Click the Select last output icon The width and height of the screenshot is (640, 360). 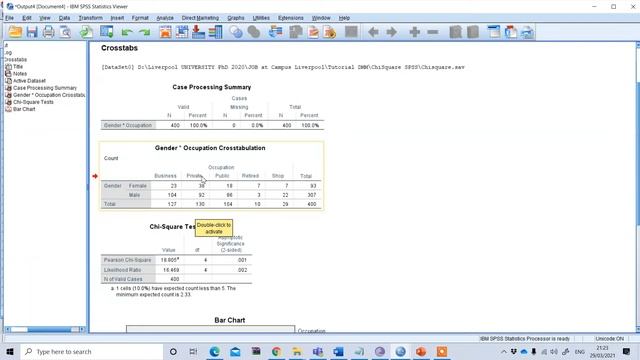pos(276,32)
